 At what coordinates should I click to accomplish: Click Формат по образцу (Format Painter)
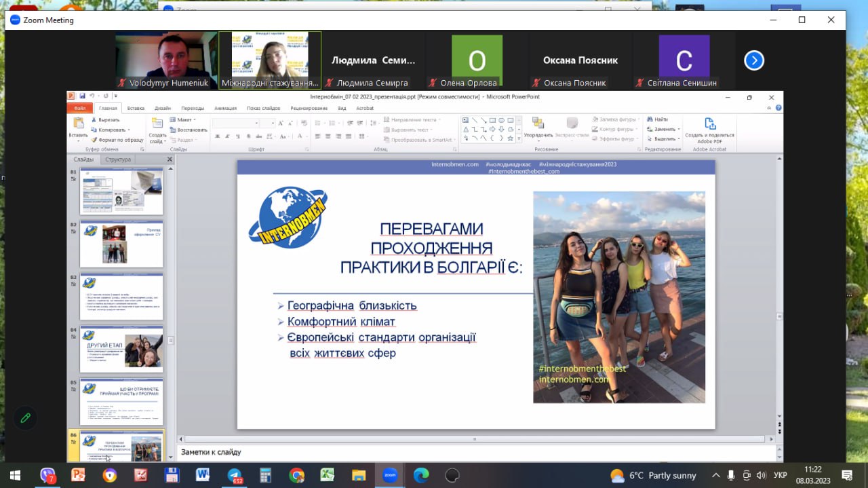click(x=117, y=140)
